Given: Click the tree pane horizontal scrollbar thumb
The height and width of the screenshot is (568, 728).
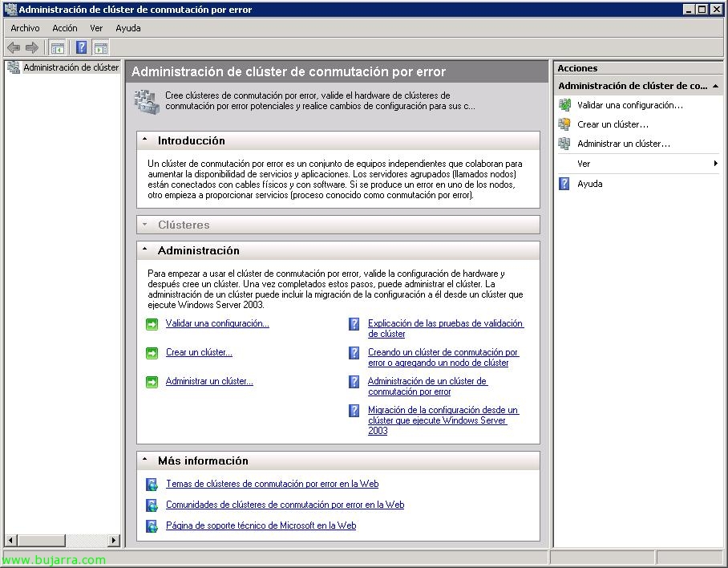Looking at the screenshot, I should click(x=42, y=540).
